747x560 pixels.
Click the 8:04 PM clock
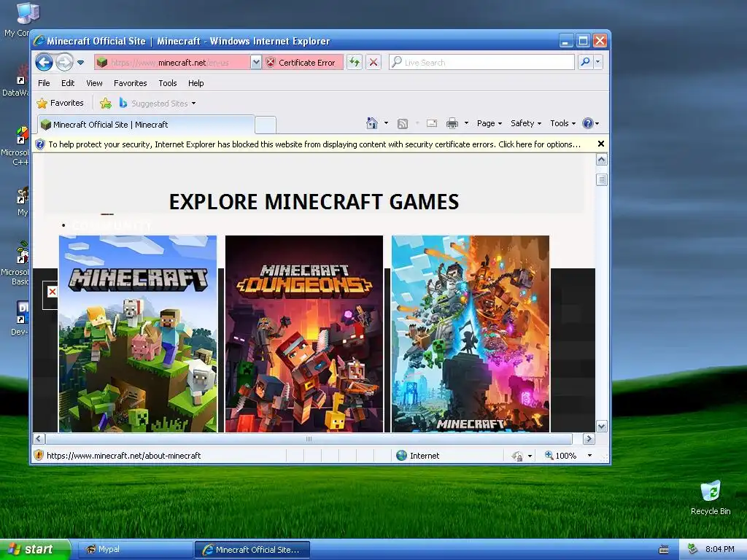coord(719,549)
